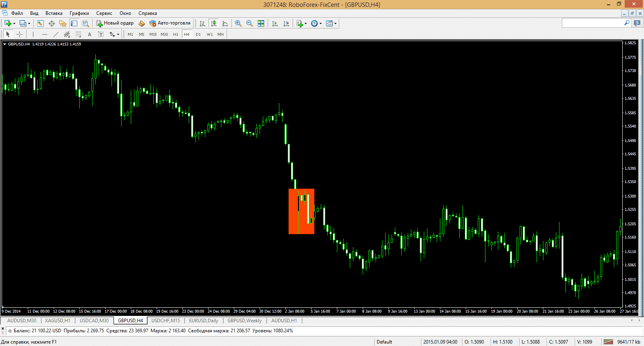Click the Новый ордер button

(x=115, y=23)
